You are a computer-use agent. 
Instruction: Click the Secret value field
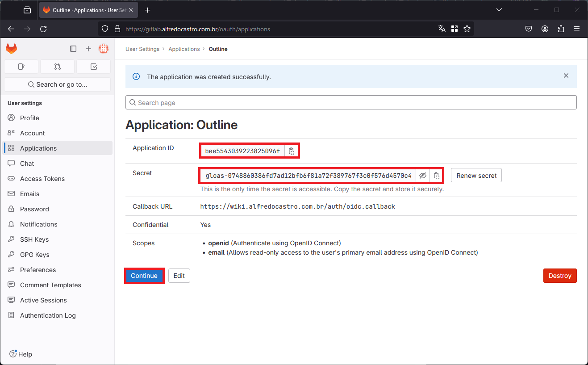(308, 176)
